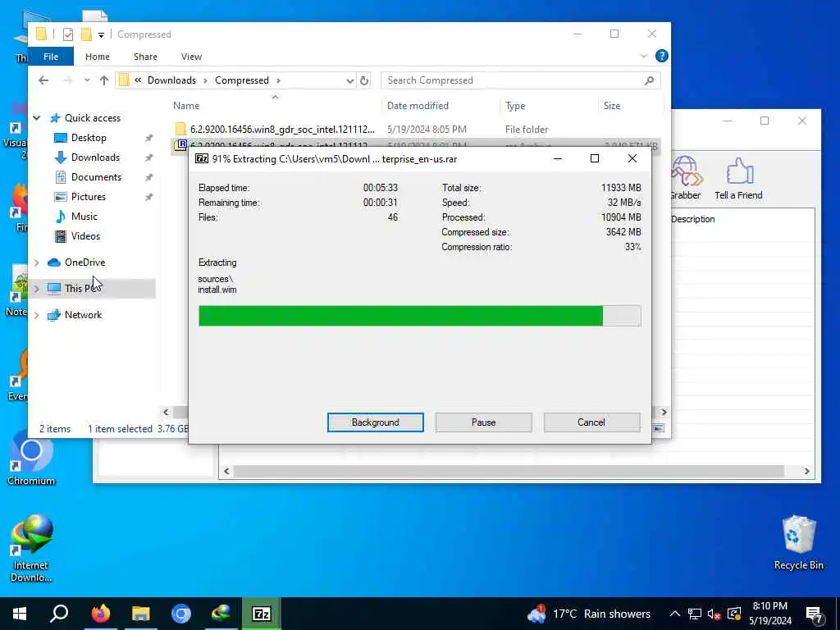
Task: Open Explorer help icon
Action: click(x=662, y=56)
